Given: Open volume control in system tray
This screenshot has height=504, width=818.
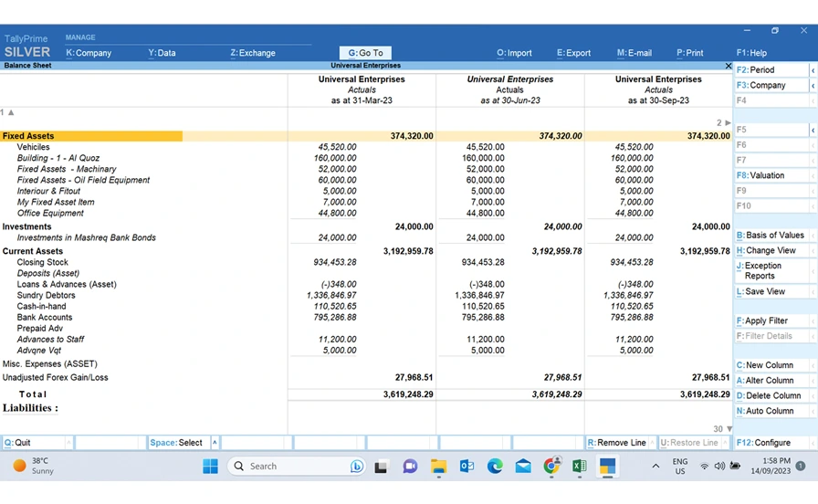Looking at the screenshot, I should click(x=719, y=466).
